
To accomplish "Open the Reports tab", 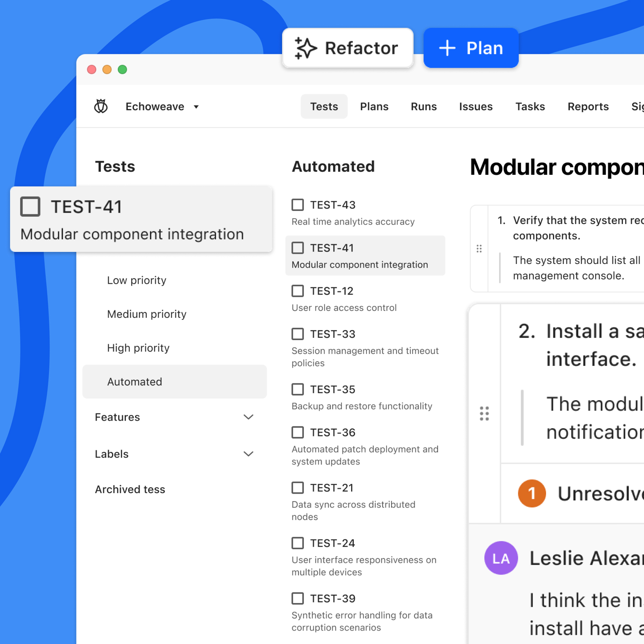I will pos(588,107).
